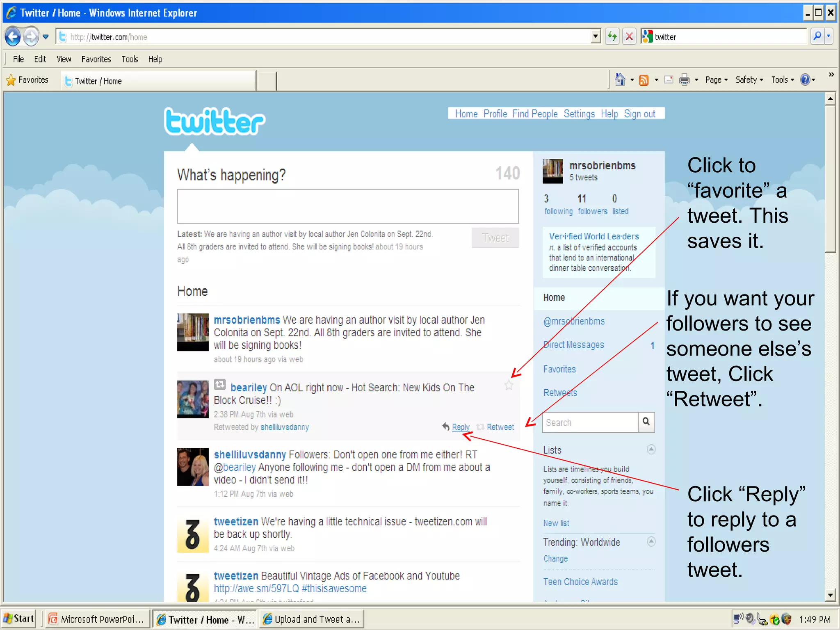Click the red Stop loading icon

(629, 37)
